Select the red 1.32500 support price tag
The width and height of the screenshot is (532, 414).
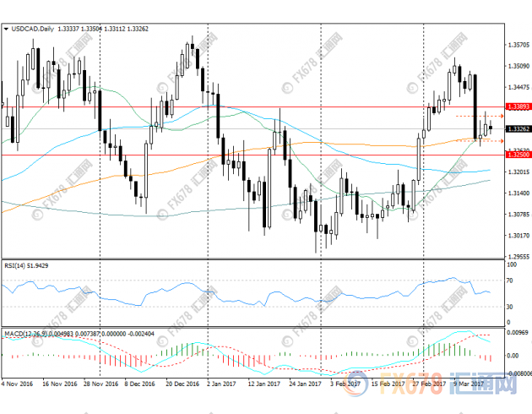tap(518, 155)
